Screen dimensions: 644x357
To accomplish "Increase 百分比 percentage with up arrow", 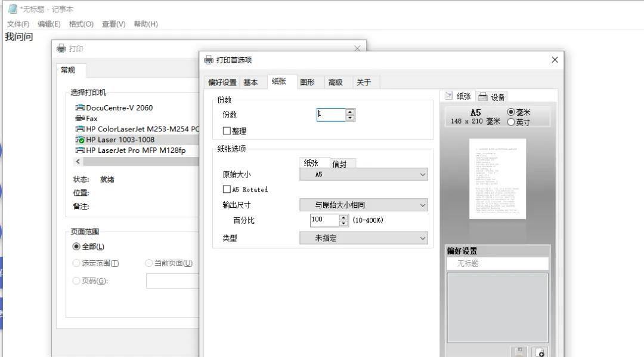I will coord(344,217).
